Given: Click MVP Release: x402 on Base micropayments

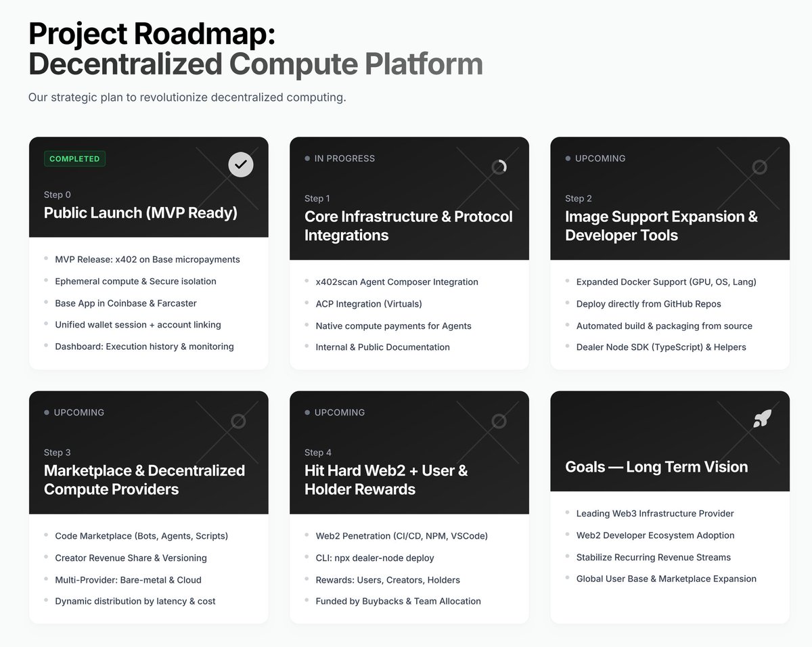Looking at the screenshot, I should pyautogui.click(x=148, y=259).
